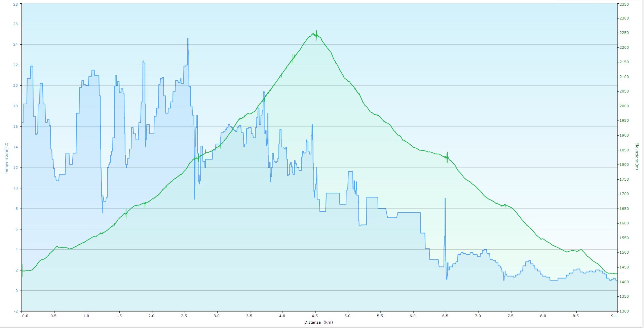The height and width of the screenshot is (328, 644).
Task: Click the 2350 label on the elevation axis
Action: click(624, 4)
